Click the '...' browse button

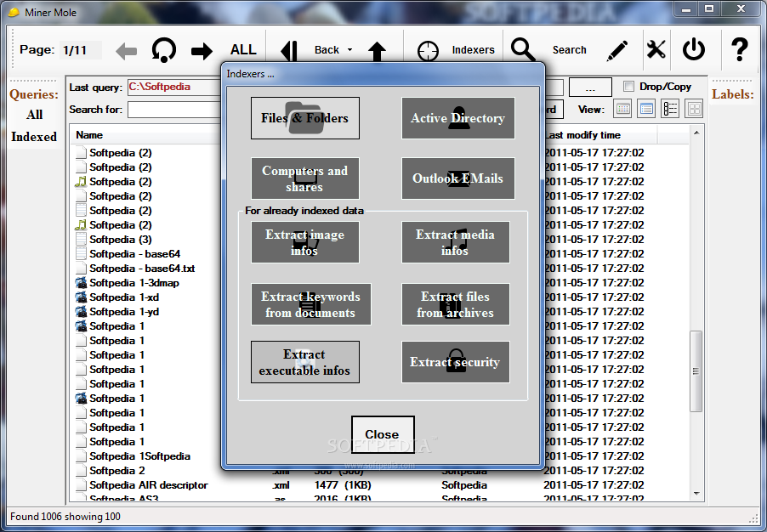pos(590,88)
